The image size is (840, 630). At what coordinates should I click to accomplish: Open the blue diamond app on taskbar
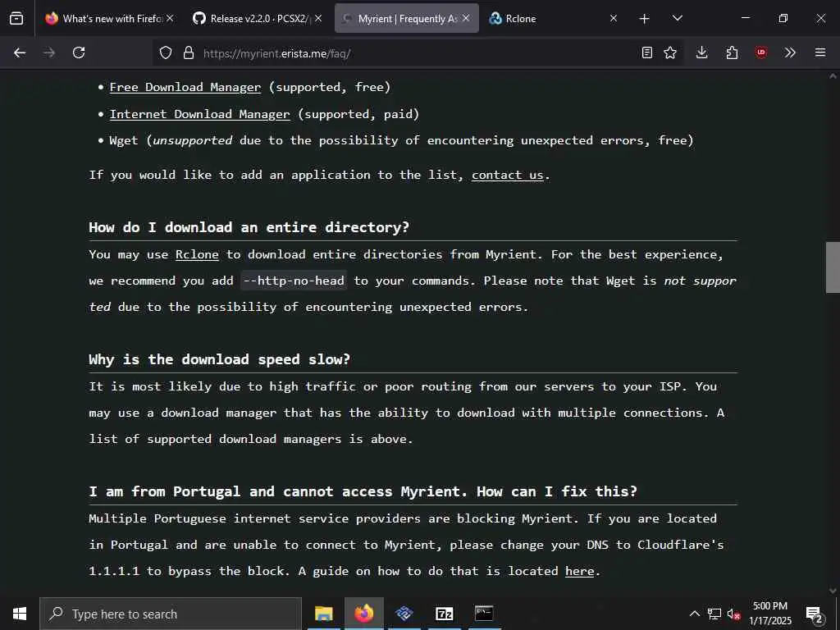coord(404,614)
